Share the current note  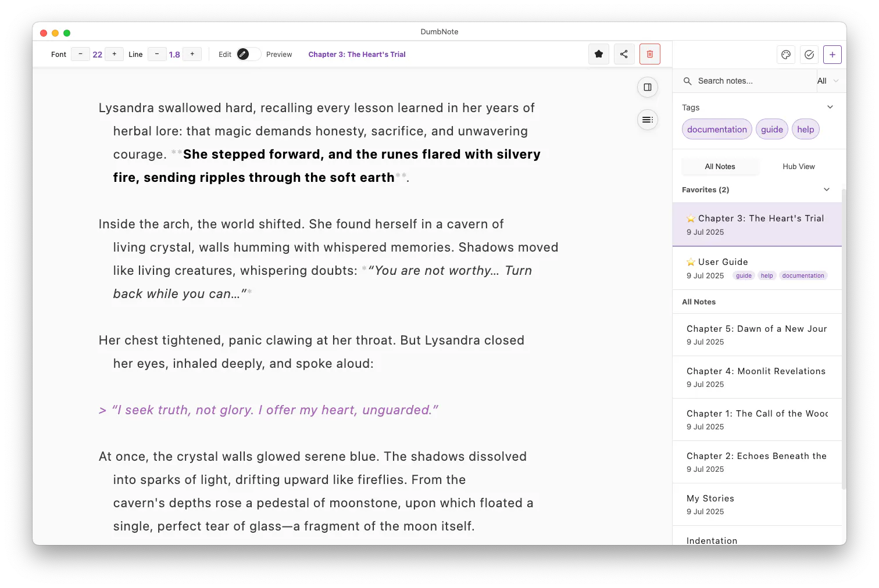624,54
